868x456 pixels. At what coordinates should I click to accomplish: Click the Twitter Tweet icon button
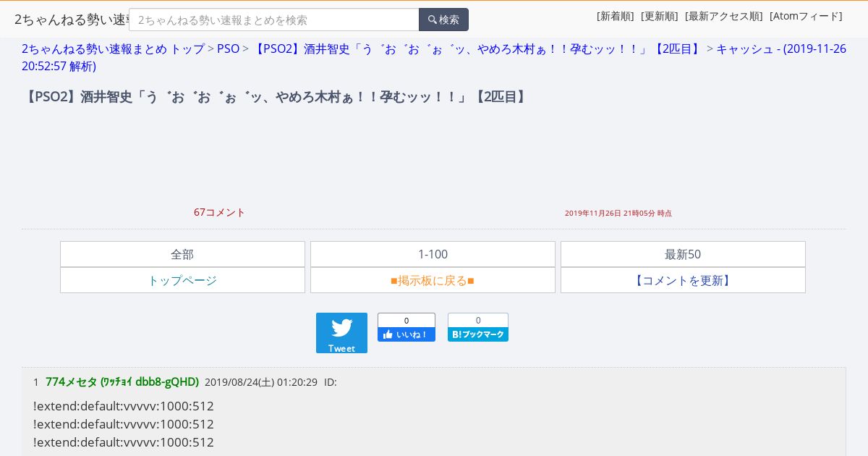[x=341, y=333]
